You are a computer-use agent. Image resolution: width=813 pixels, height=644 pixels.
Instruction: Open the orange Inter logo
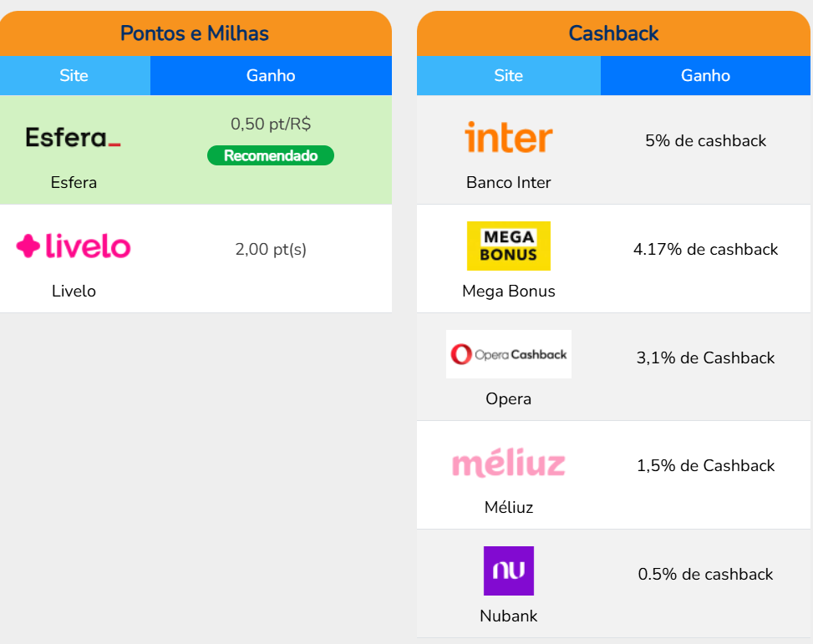point(508,138)
